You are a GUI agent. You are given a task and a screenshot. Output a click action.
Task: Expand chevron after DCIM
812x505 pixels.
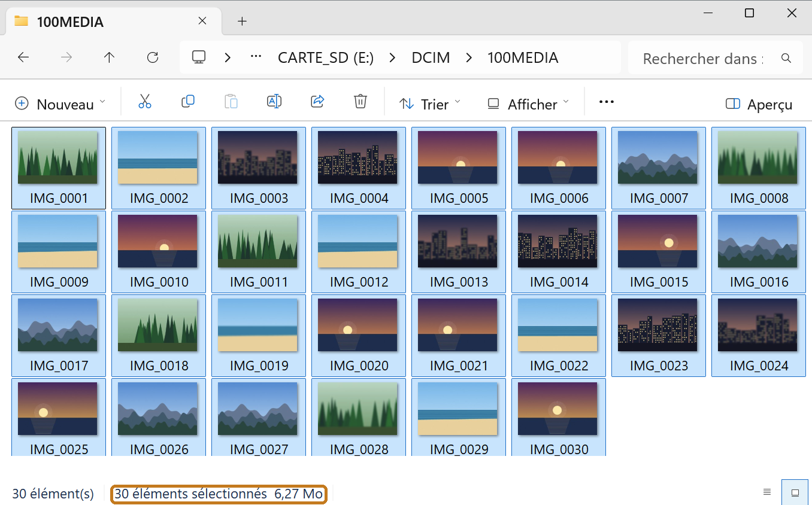point(469,57)
